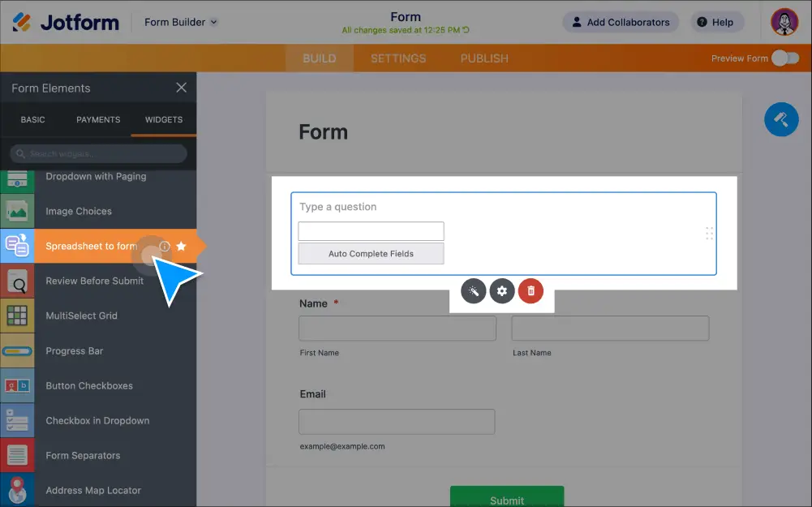Click the search widgets input field
Image resolution: width=812 pixels, height=507 pixels.
coord(97,153)
